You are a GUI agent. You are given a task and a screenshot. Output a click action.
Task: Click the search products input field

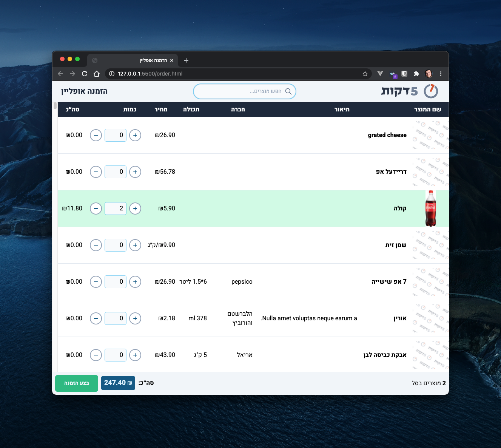point(242,91)
